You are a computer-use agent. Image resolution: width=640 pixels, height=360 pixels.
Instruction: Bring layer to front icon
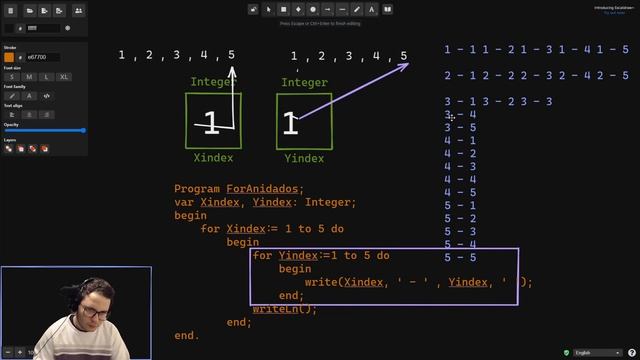44,149
